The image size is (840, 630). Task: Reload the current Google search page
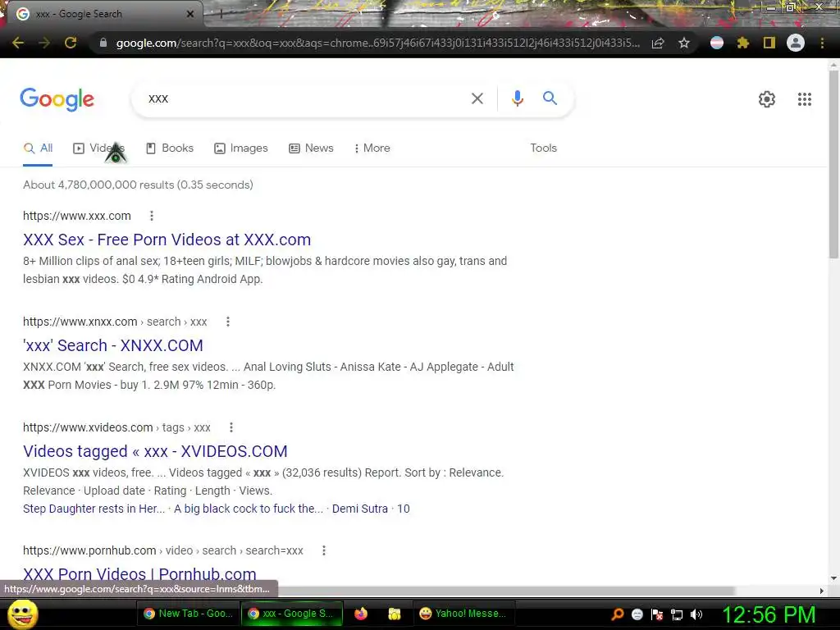click(71, 43)
